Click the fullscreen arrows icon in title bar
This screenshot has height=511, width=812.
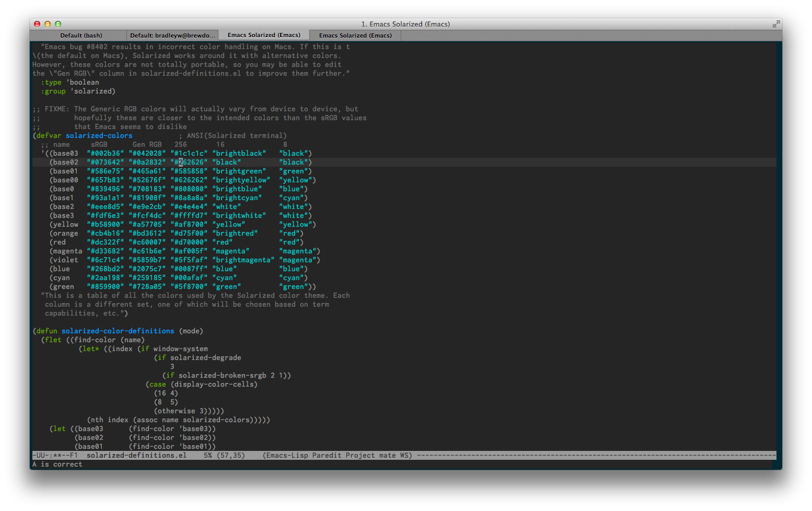tap(776, 24)
